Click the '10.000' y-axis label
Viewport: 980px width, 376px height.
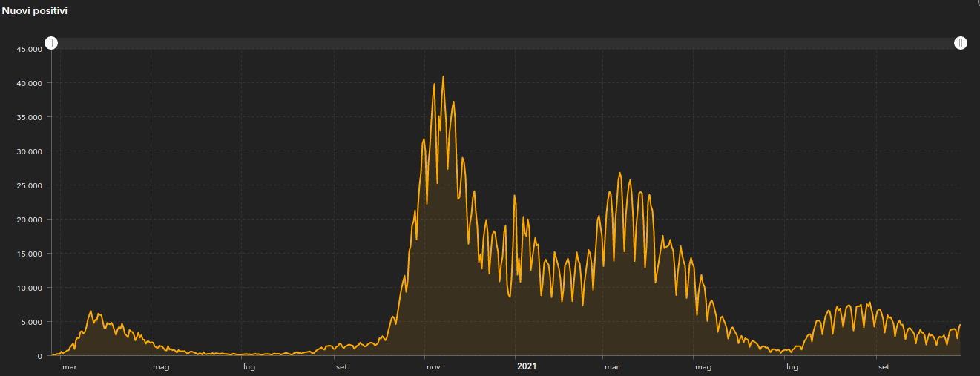[x=29, y=288]
